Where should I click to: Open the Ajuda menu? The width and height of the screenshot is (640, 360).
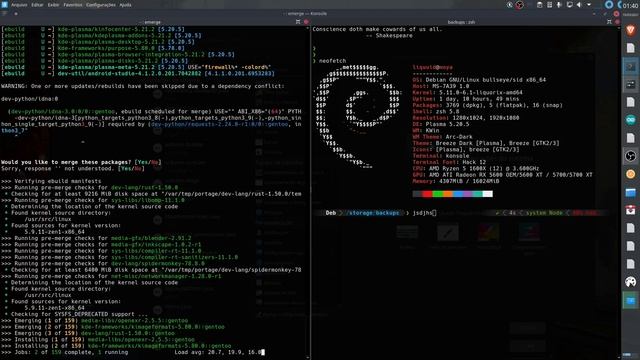pos(125,5)
